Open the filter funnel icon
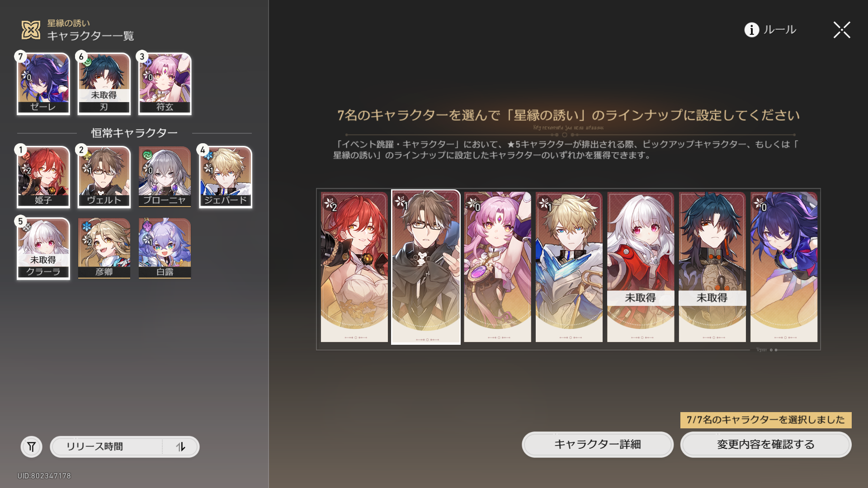 click(x=31, y=447)
